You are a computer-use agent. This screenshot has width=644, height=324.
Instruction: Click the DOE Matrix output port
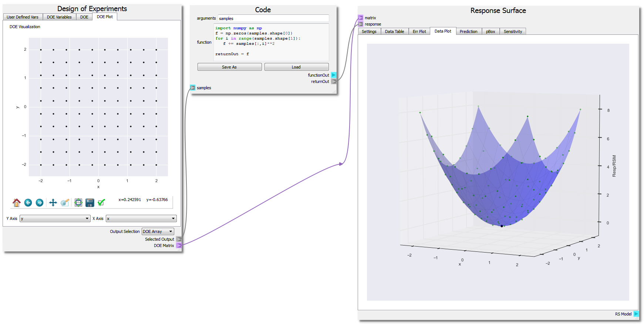[x=179, y=245]
